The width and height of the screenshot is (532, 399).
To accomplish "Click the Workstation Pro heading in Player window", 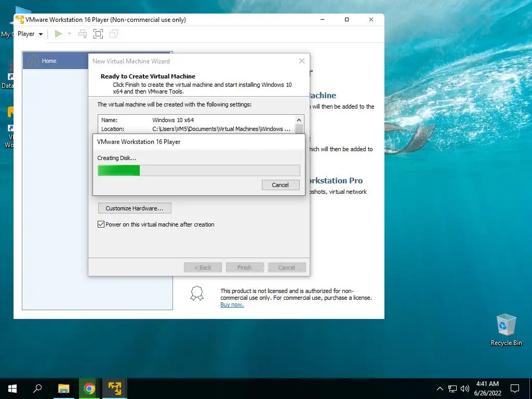I will coord(336,180).
